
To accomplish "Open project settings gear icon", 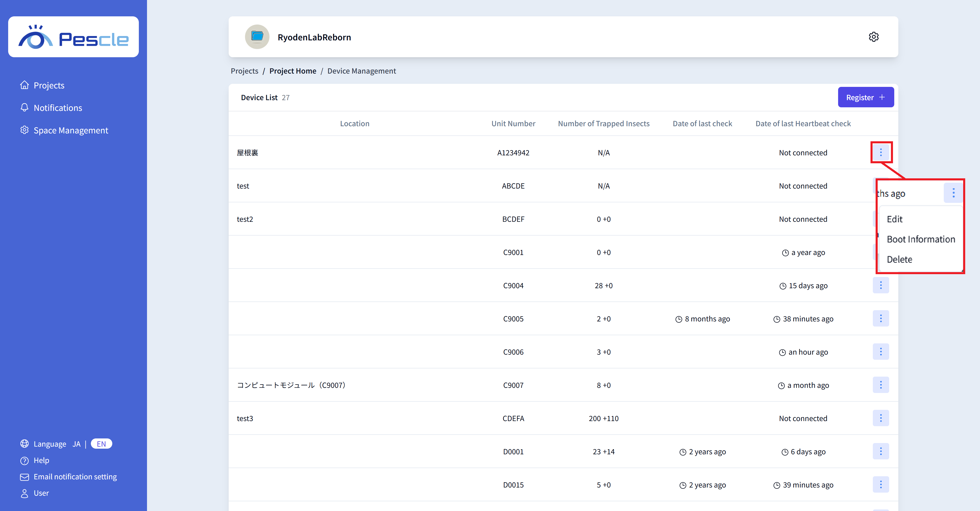I will point(874,37).
